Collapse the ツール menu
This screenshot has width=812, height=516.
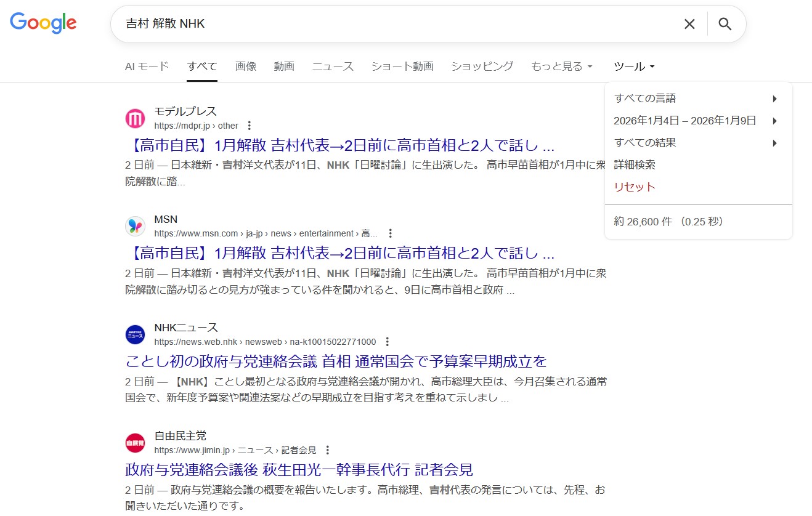tap(634, 67)
